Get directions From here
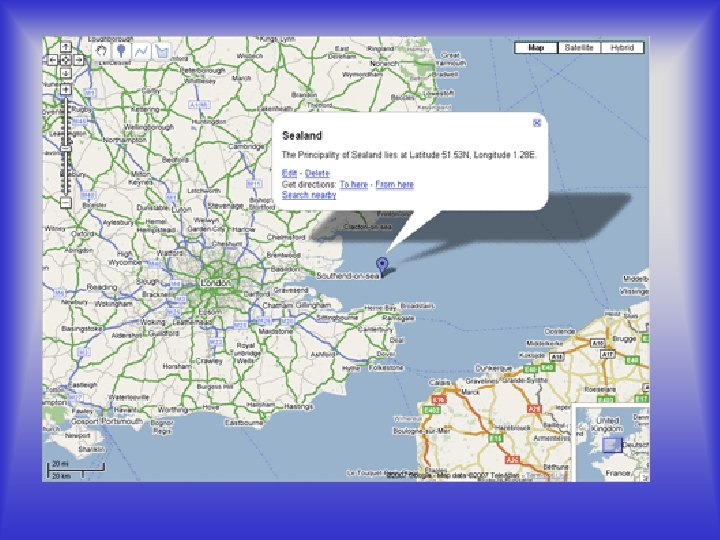Screen dimensions: 720x540 point(394,184)
